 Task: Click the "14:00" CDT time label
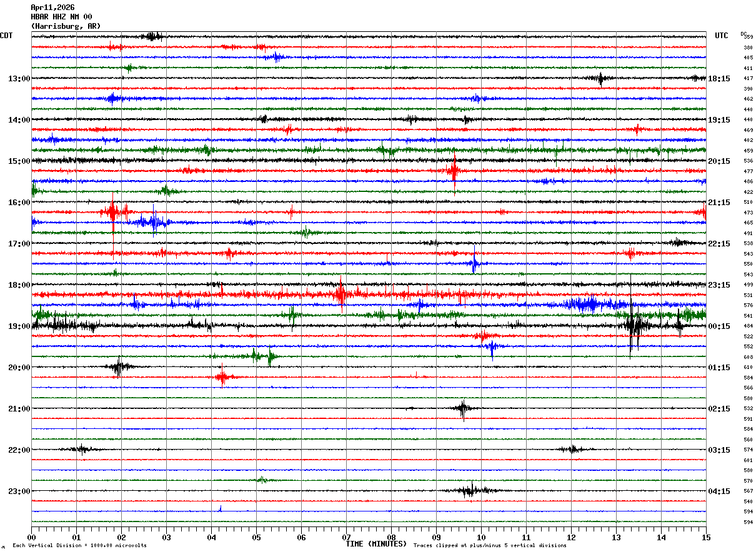tap(19, 120)
